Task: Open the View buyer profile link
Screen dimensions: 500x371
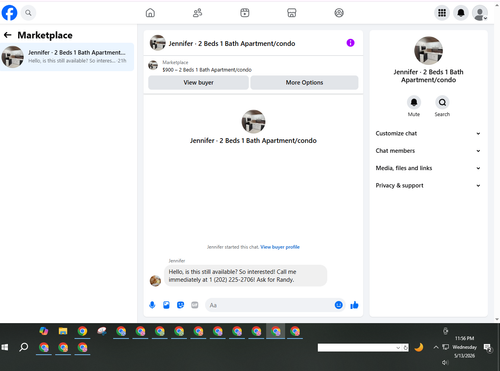Action: 280,247
